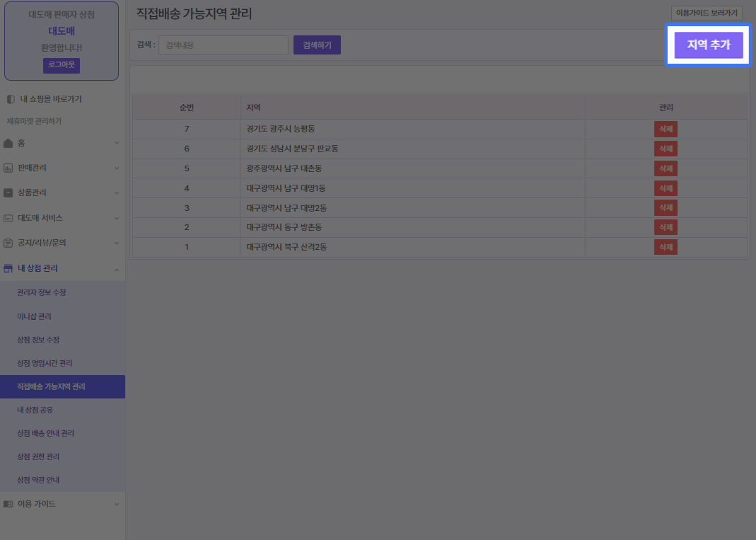This screenshot has height=540, width=756.
Task: Expand the 이용 가이드 chevron
Action: 116,504
